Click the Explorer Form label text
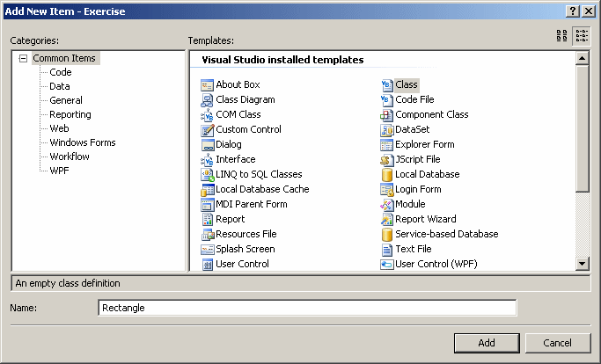This screenshot has height=364, width=601. point(425,144)
